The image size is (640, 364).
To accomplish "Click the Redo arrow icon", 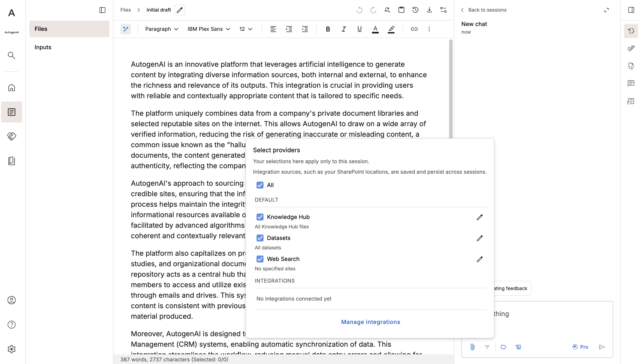I will tap(373, 10).
